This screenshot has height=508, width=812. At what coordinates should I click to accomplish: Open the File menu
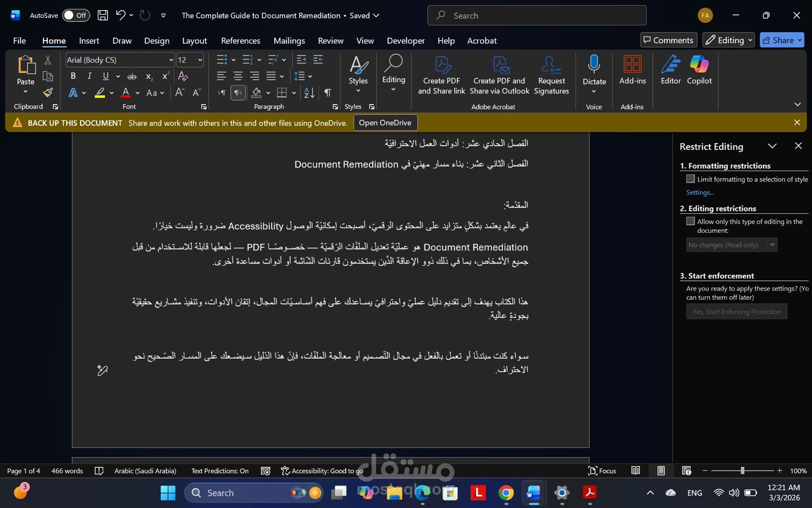(x=19, y=41)
